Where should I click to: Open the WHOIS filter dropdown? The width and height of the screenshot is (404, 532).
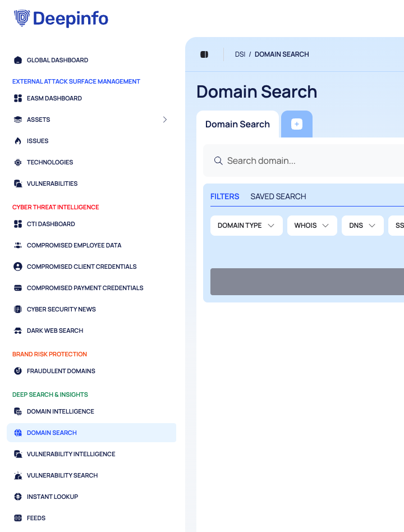pyautogui.click(x=312, y=226)
